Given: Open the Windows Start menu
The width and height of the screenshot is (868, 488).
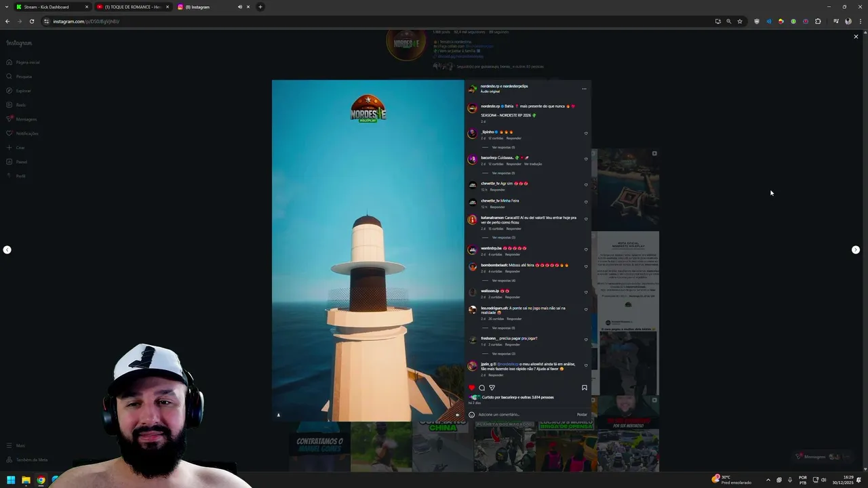Looking at the screenshot, I should tap(11, 480).
